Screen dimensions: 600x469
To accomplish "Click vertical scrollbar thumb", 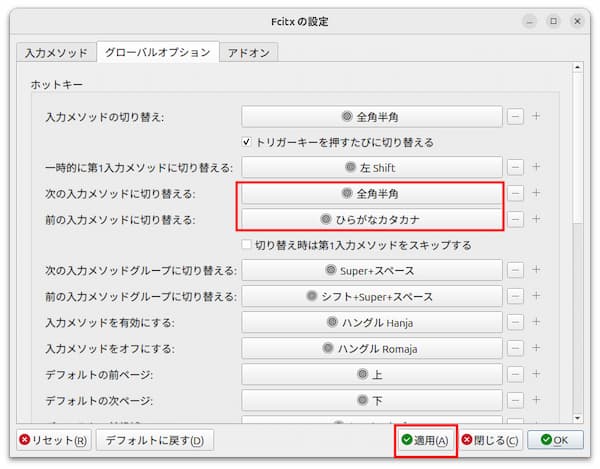I will pos(577,147).
